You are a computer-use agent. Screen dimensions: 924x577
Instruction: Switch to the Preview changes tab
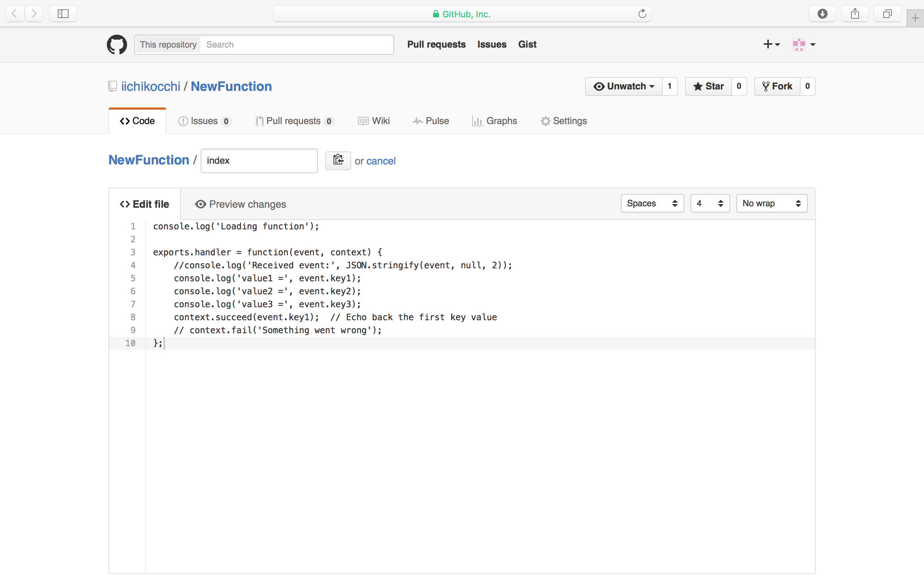pyautogui.click(x=240, y=204)
